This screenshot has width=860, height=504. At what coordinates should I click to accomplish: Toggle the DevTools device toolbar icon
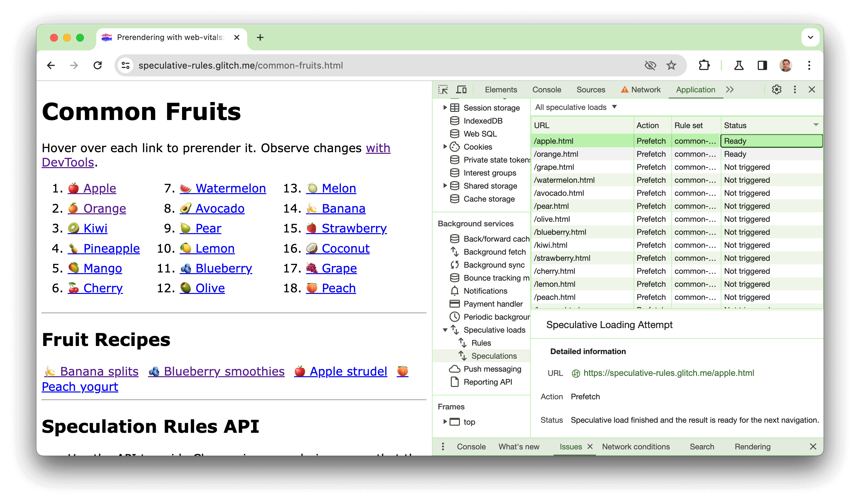462,89
